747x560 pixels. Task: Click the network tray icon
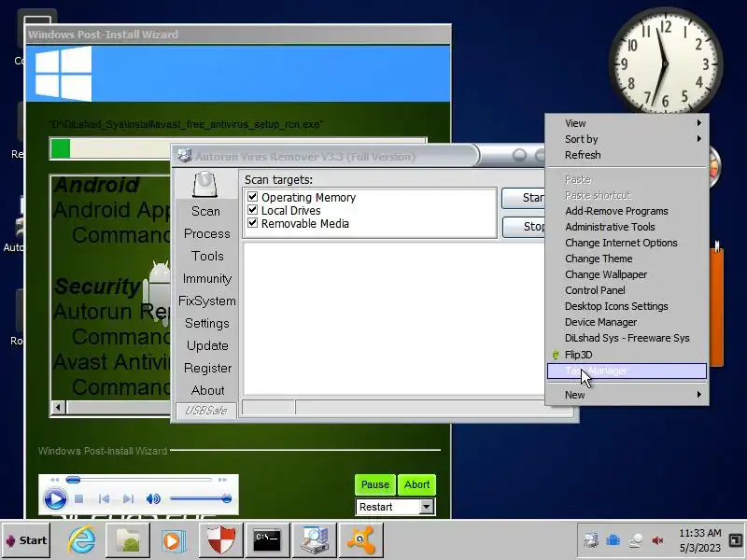[636, 540]
